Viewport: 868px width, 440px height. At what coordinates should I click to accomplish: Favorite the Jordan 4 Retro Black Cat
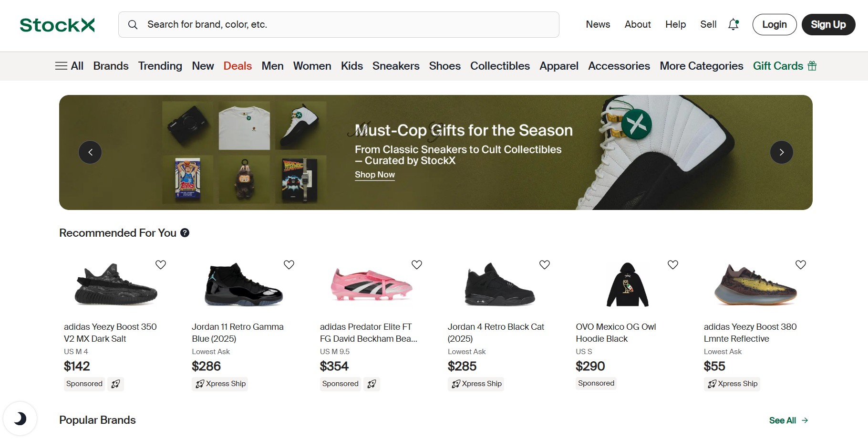(x=544, y=264)
